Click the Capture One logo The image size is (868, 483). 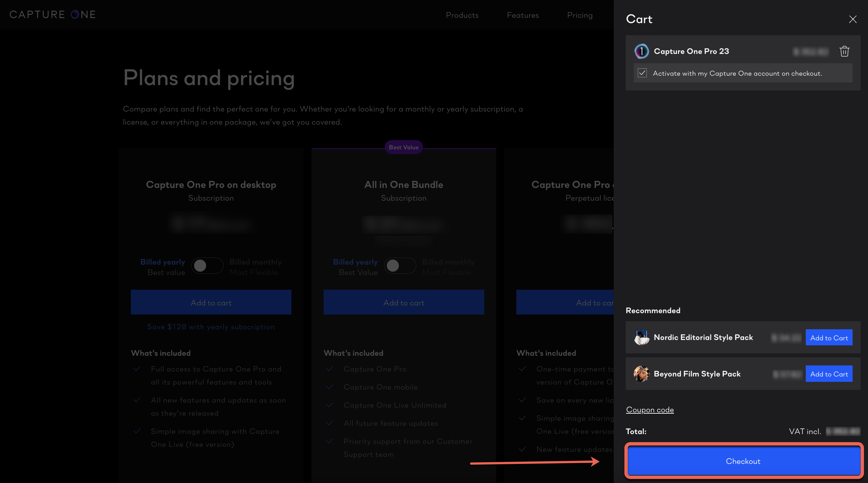[53, 14]
